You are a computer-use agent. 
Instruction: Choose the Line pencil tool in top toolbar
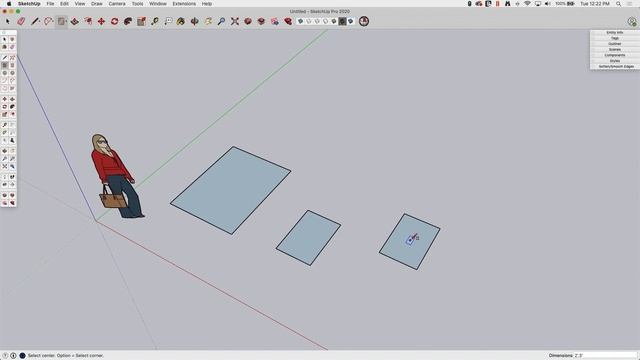35,21
